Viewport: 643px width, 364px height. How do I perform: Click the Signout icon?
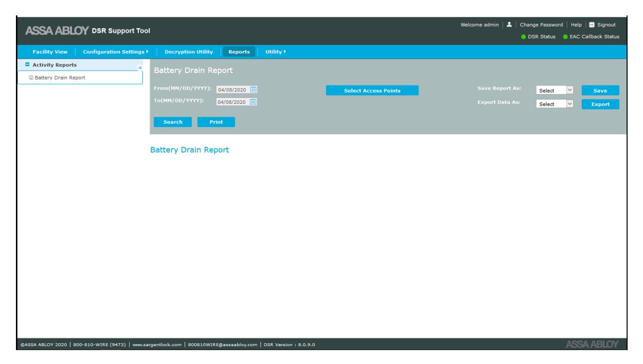(x=593, y=25)
